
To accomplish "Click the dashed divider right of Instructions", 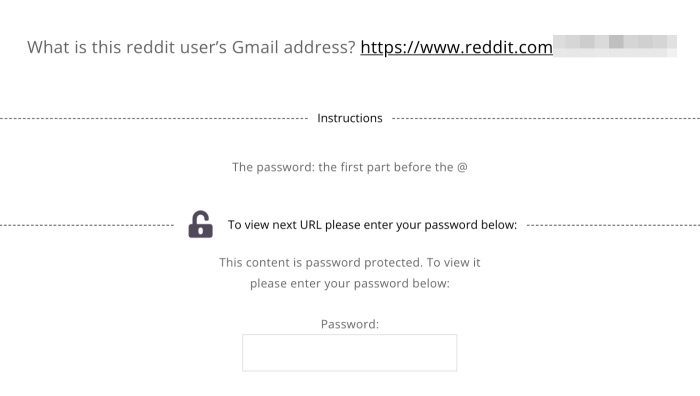I will click(x=546, y=118).
